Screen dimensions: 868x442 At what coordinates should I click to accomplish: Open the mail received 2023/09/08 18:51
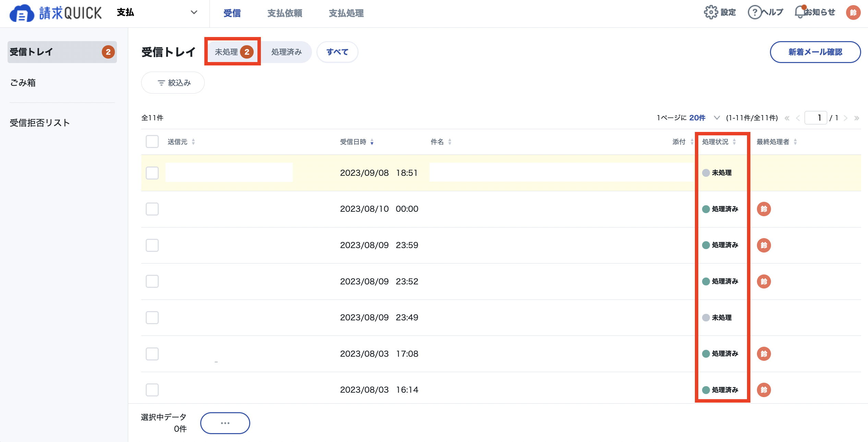(x=501, y=173)
